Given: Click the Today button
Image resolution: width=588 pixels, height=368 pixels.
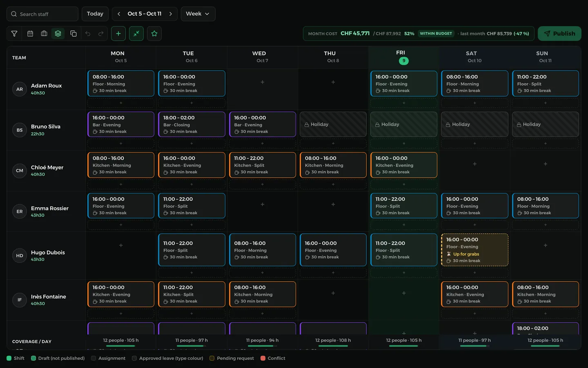Looking at the screenshot, I should 95,14.
